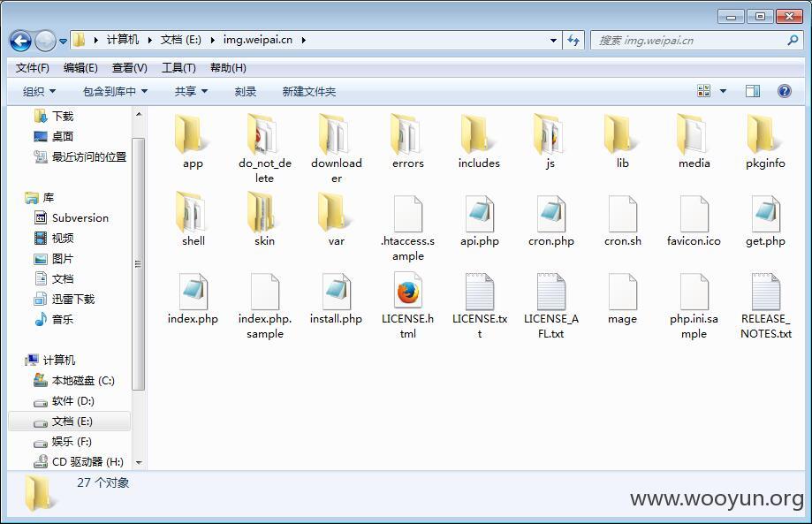
Task: Open the js folder
Action: click(x=550, y=140)
